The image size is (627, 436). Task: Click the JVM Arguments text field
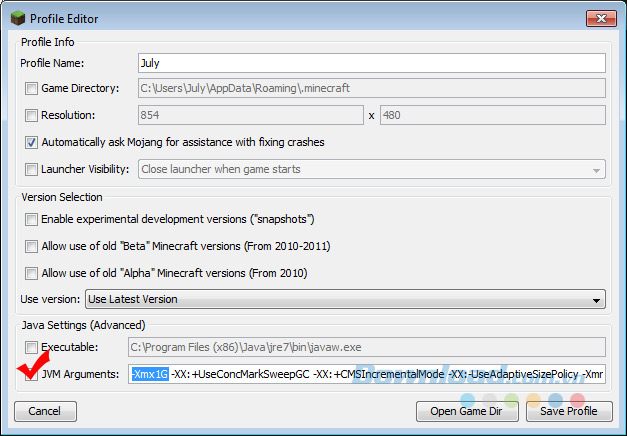[x=367, y=374]
